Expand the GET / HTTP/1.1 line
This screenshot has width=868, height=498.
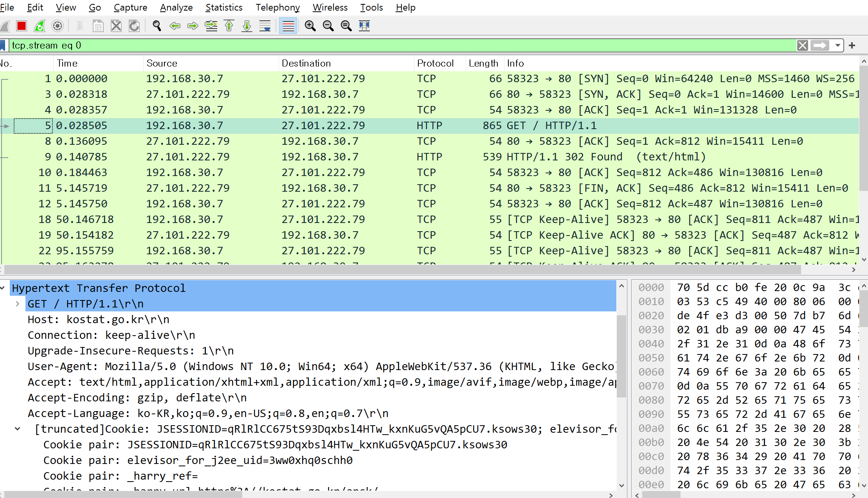point(18,304)
